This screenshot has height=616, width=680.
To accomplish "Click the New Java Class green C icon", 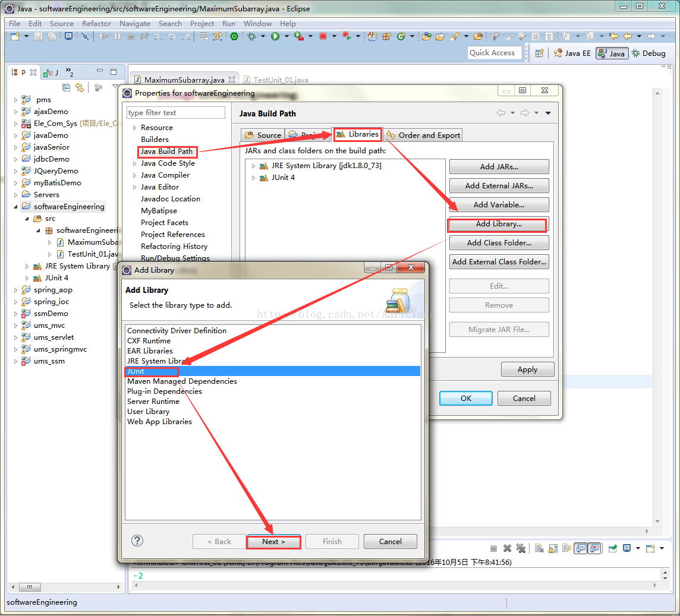I will tap(401, 36).
